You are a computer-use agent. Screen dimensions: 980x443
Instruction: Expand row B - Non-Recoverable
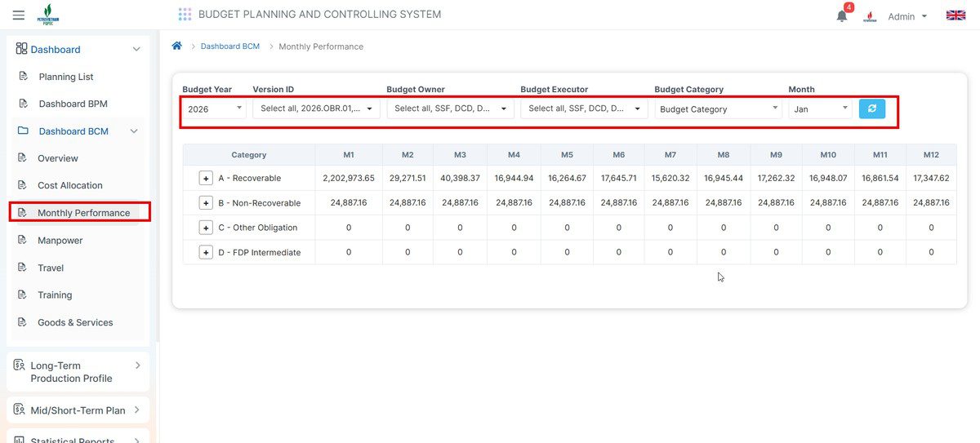click(206, 202)
